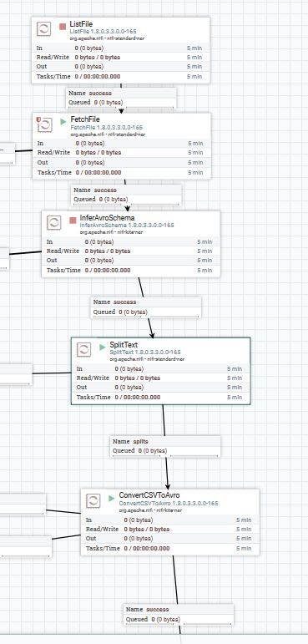
Task: Click the Out row of ConvertCSVToAvro
Action: (170, 539)
